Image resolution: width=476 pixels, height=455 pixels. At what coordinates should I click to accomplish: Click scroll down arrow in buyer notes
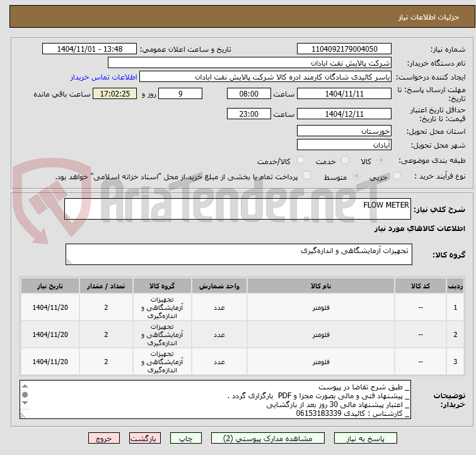coord(25,403)
